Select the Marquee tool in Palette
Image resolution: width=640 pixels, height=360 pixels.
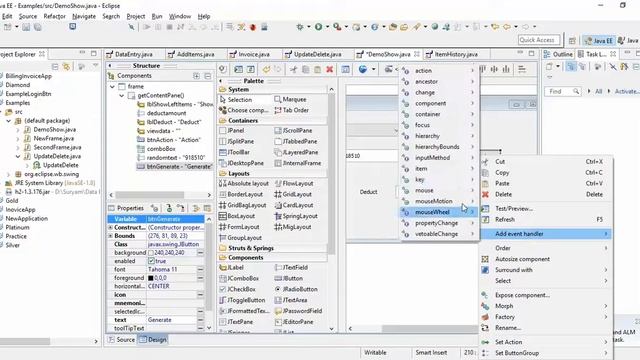click(x=290, y=99)
